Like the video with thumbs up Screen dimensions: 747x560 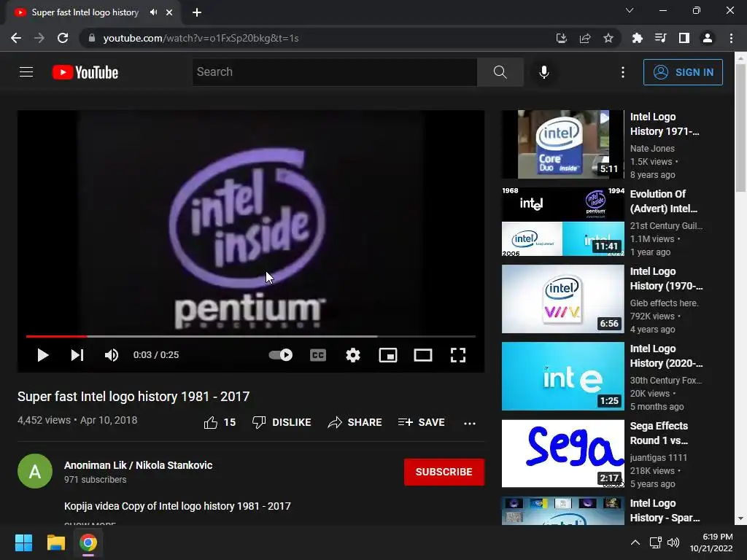point(220,422)
